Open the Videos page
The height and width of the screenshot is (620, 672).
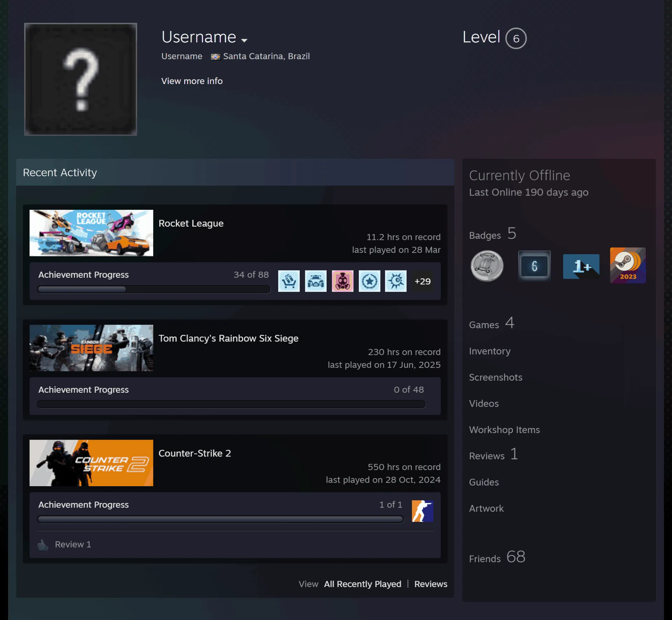[484, 404]
